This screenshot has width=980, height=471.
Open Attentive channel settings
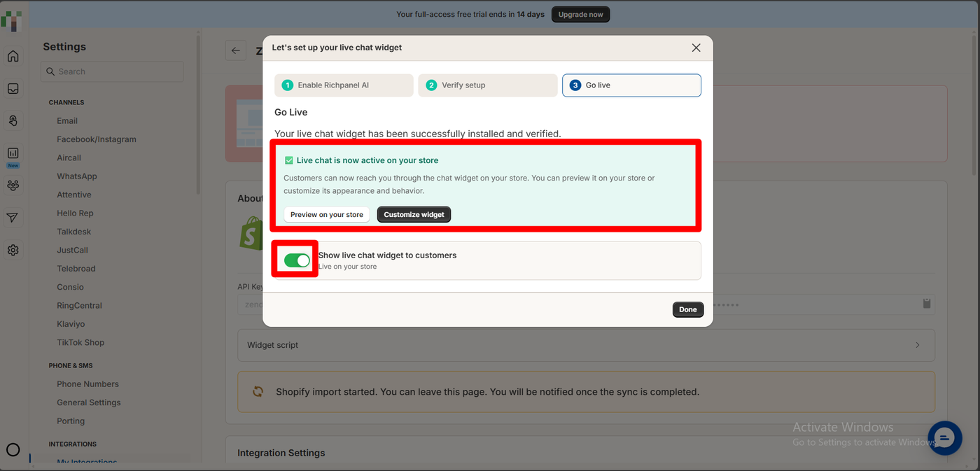pos(74,195)
